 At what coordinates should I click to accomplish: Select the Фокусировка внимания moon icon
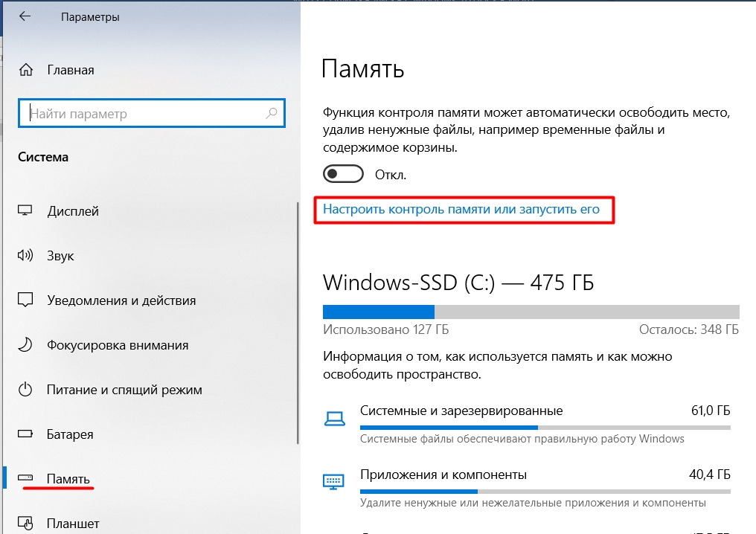[x=25, y=344]
